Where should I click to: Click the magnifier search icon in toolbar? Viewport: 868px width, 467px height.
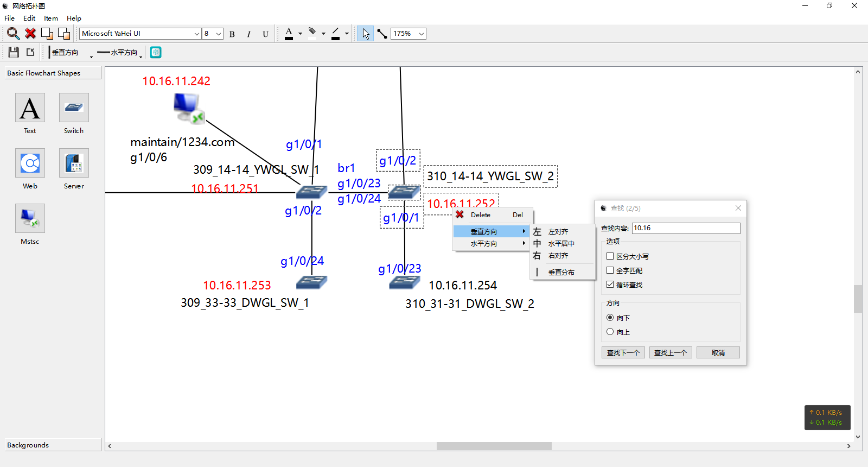pyautogui.click(x=13, y=34)
